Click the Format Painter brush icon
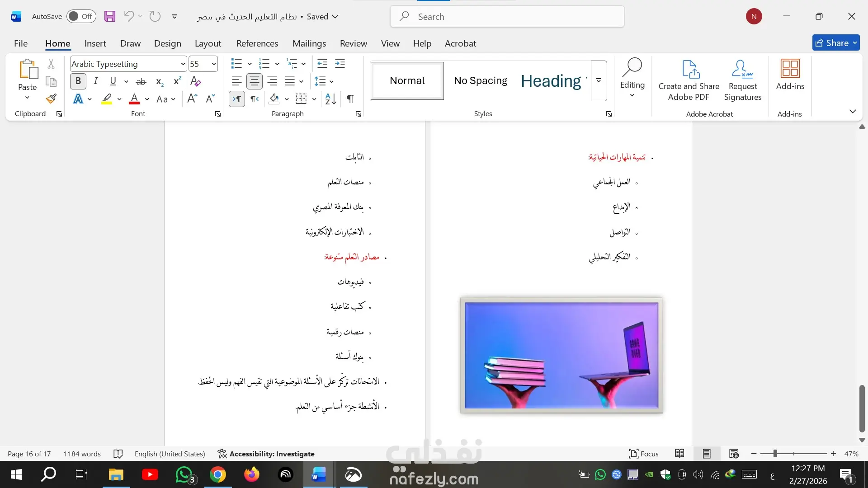 click(x=51, y=99)
